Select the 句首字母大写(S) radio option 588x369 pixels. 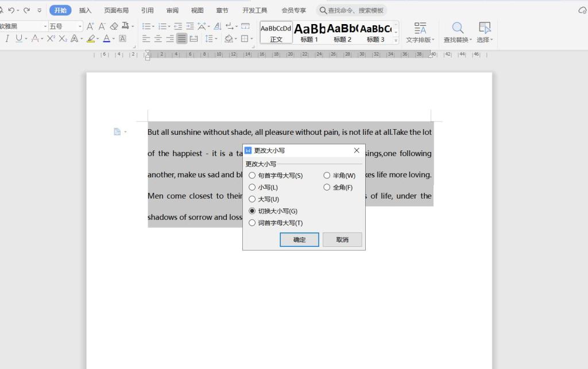[x=252, y=176]
